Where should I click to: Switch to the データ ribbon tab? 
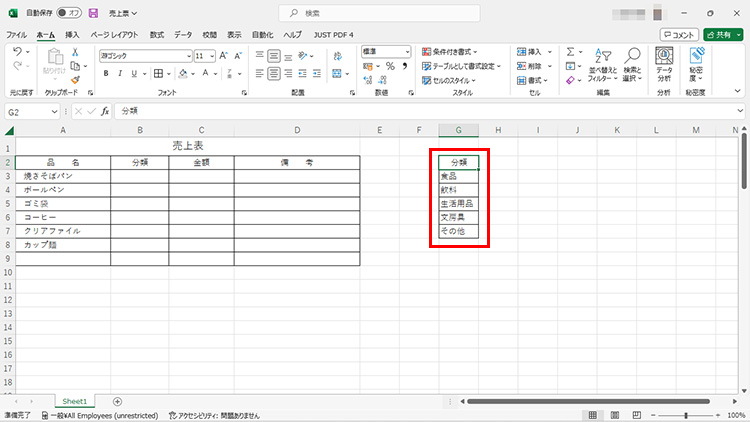click(x=183, y=34)
